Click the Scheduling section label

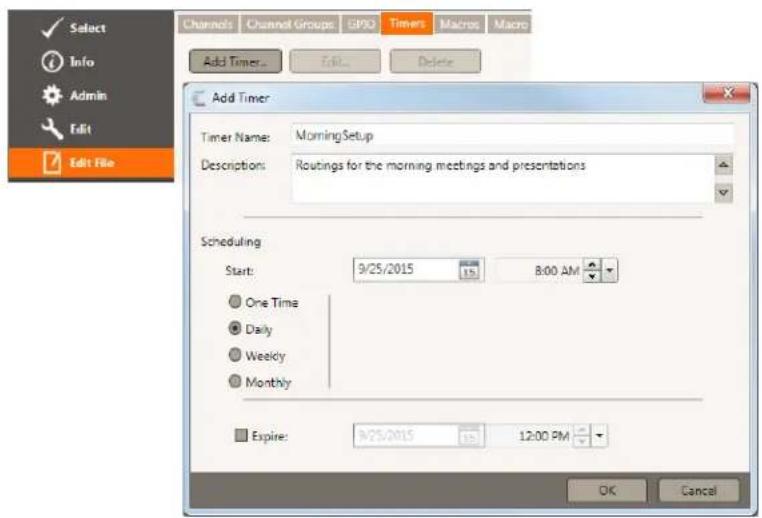click(231, 242)
